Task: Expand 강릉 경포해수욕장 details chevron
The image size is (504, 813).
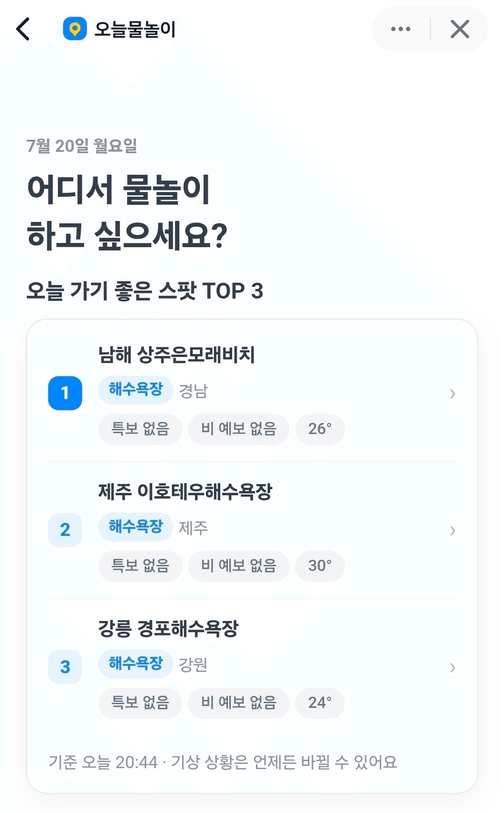Action: [x=452, y=668]
